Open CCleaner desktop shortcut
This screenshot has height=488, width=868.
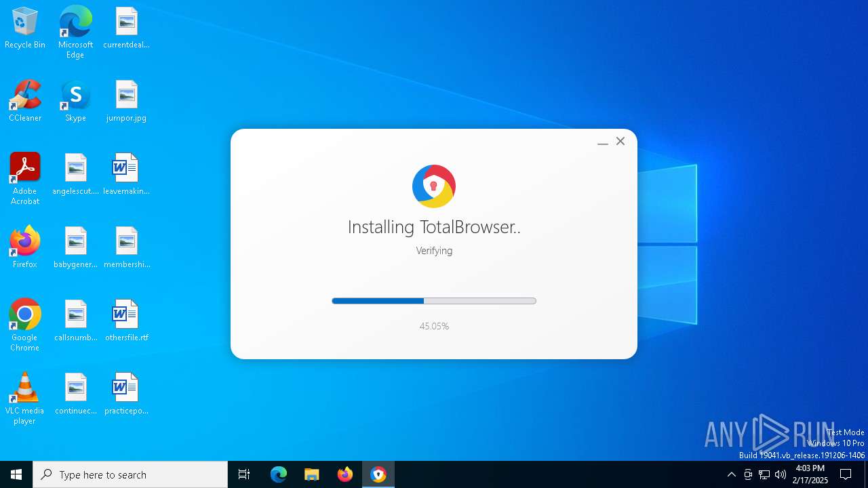pos(25,102)
